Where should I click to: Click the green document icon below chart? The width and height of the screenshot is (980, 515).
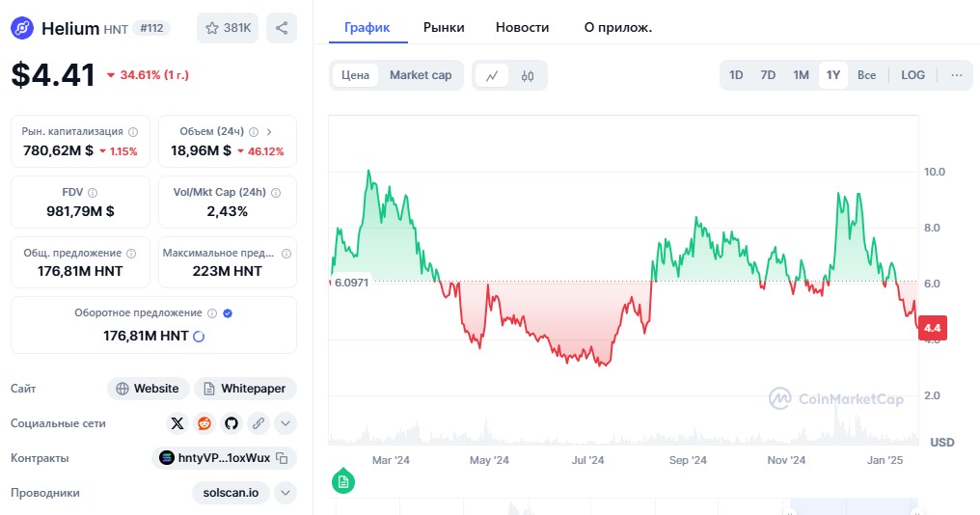point(342,480)
